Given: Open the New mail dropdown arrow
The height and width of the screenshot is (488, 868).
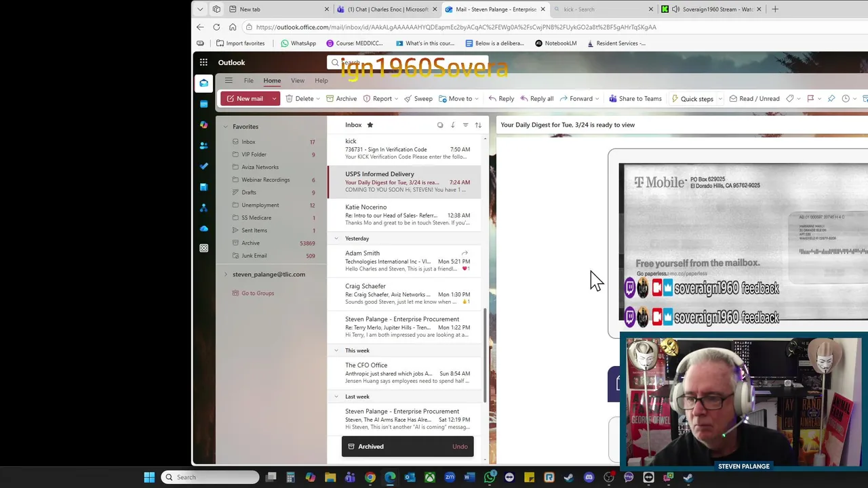Looking at the screenshot, I should pos(274,98).
